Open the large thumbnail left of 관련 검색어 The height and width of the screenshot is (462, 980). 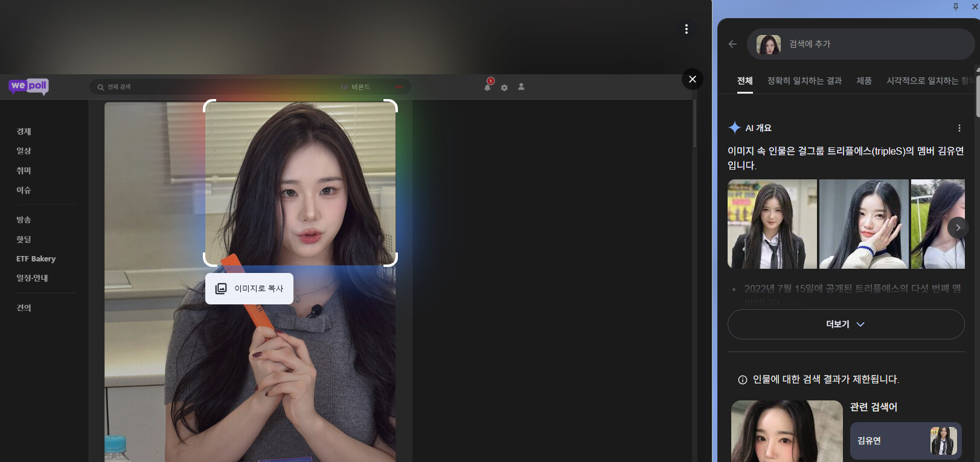coord(787,431)
